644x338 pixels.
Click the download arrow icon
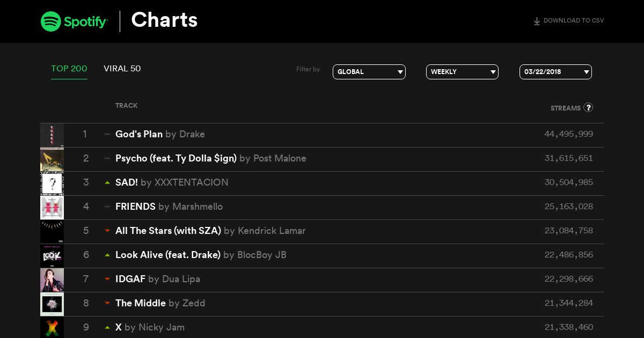pyautogui.click(x=537, y=21)
